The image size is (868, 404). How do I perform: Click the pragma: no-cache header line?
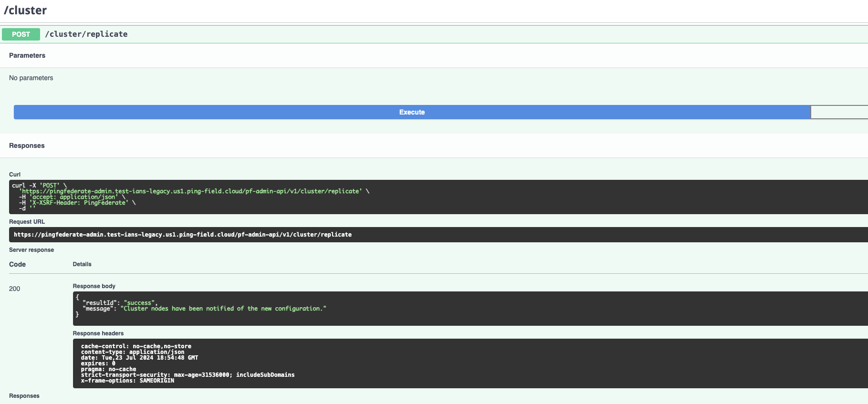[108, 369]
